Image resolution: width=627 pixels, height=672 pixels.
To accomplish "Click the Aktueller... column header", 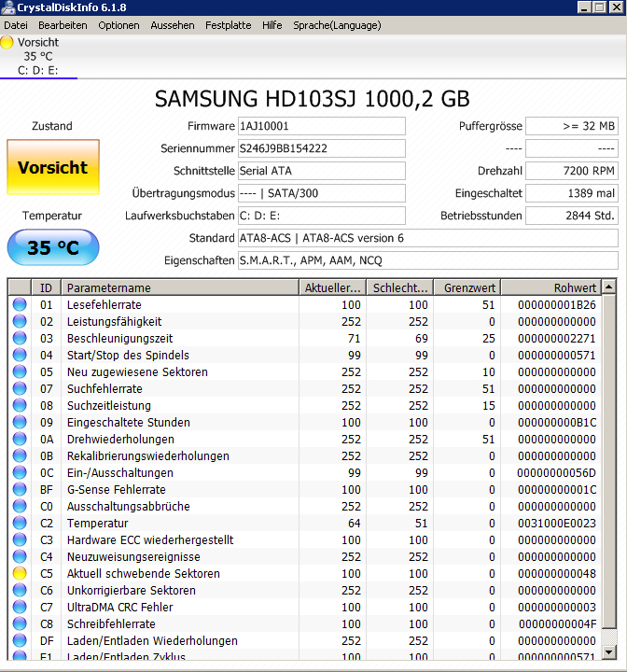I will [332, 287].
